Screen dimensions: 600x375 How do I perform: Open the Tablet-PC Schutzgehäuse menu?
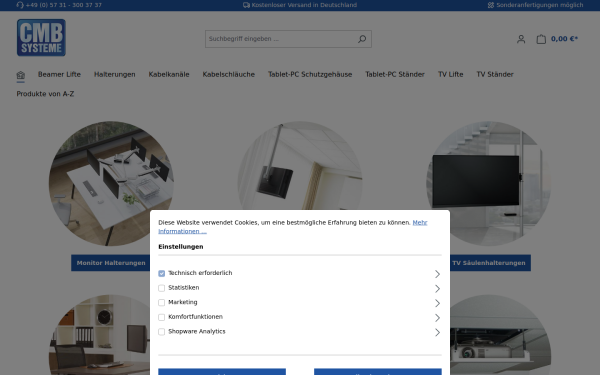tap(310, 74)
